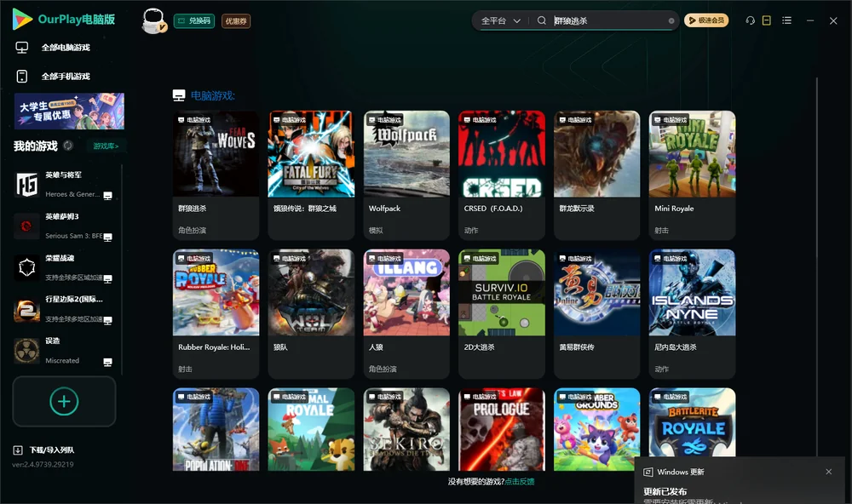Open the Population One game card
852x504 pixels.
pos(216,429)
